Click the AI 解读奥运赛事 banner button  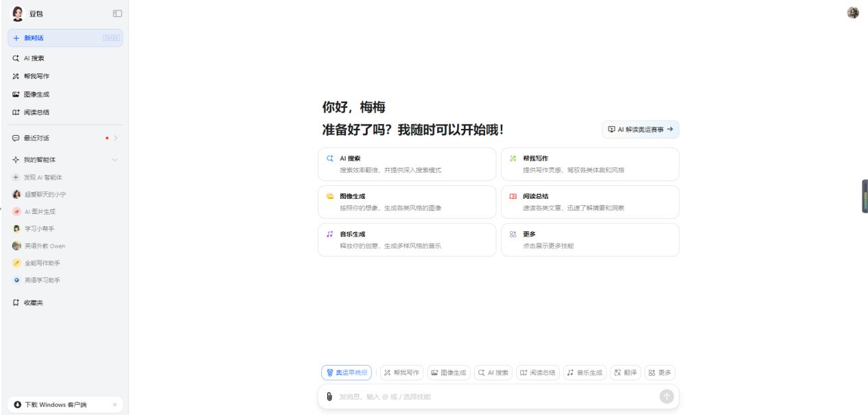(x=641, y=129)
